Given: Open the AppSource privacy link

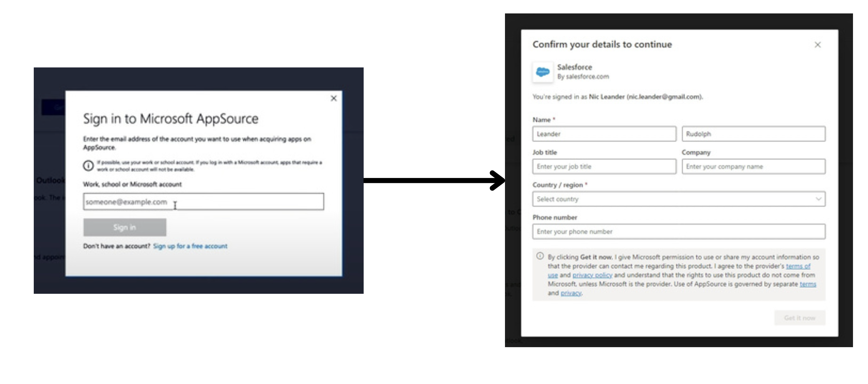Looking at the screenshot, I should (571, 293).
